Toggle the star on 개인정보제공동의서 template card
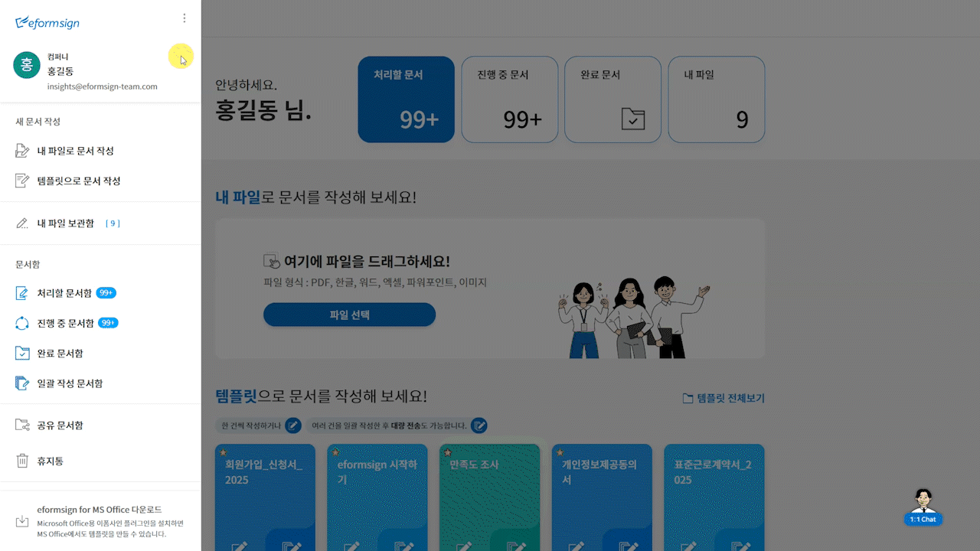This screenshot has height=551, width=980. tap(560, 453)
